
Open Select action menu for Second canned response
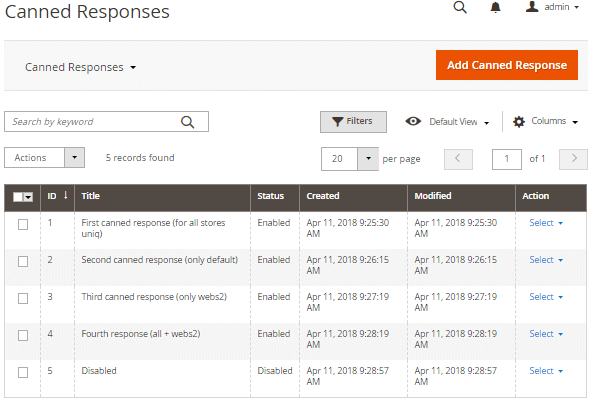(x=546, y=260)
